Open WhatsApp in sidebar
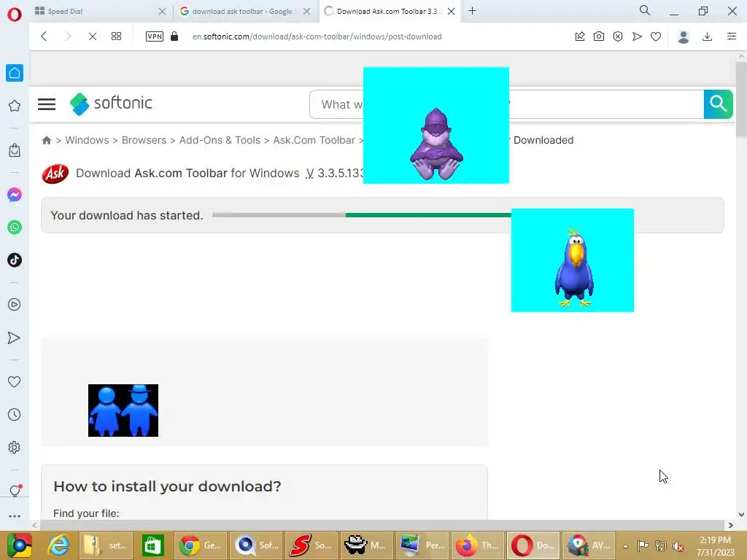Viewport: 747px width, 560px height. pos(15,227)
